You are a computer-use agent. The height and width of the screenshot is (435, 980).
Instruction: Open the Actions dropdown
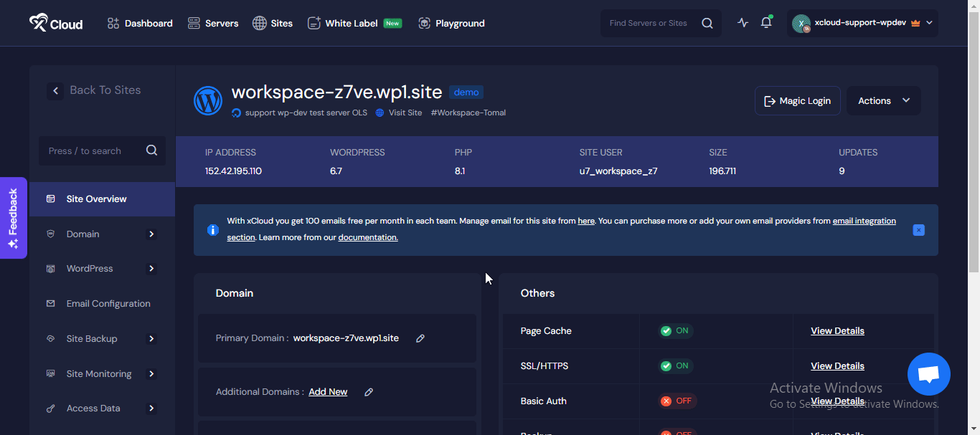883,101
